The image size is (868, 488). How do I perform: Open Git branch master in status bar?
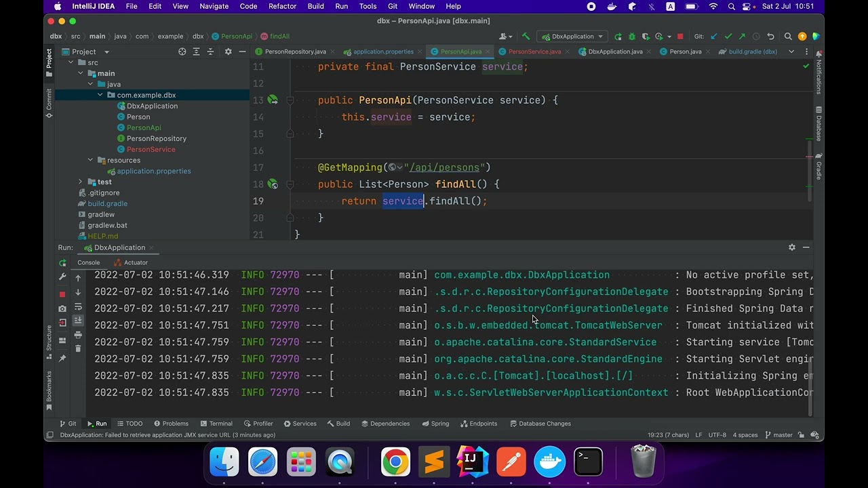pos(778,435)
